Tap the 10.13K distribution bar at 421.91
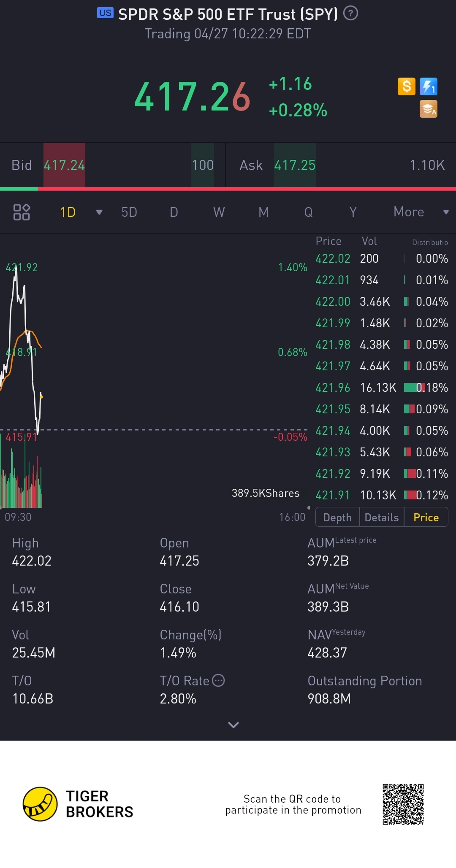 click(410, 495)
